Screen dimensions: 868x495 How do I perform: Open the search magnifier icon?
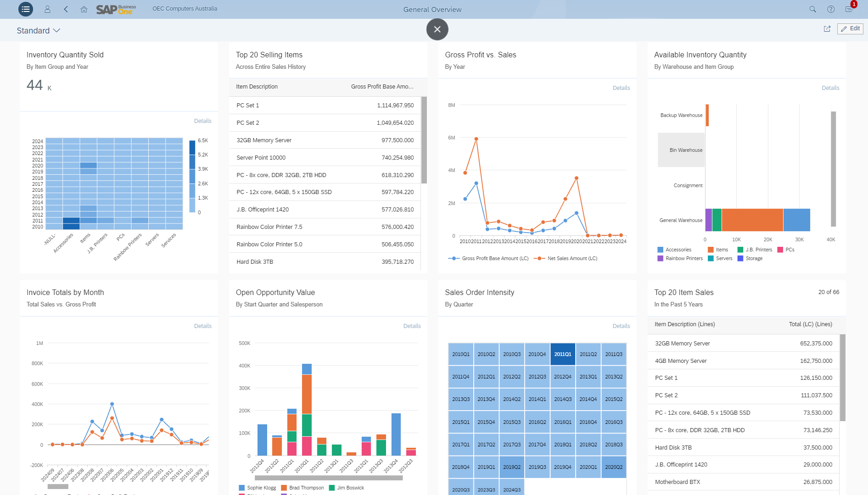tap(812, 9)
